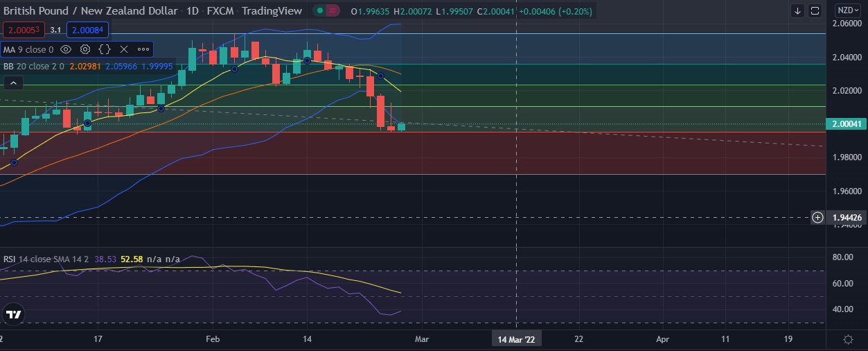Click the market status indicator pill
This screenshot has height=351, width=868.
326,10
